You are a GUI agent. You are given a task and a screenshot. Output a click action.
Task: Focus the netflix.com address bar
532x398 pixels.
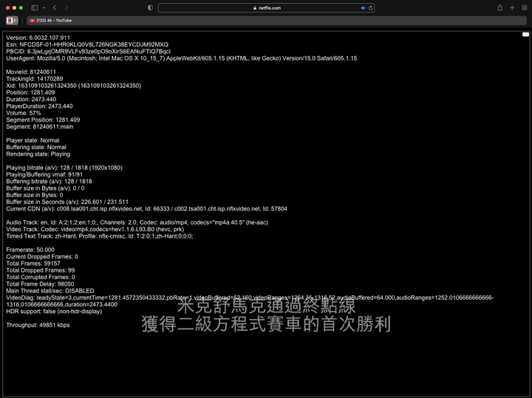click(266, 8)
